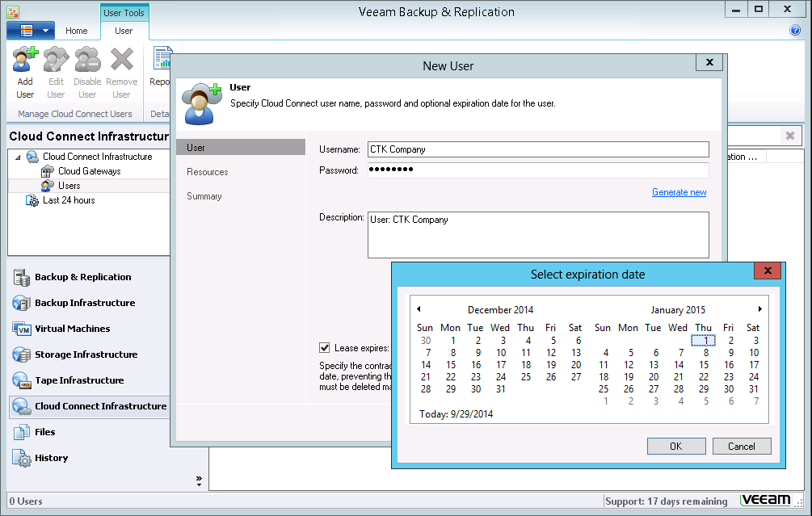Click the December 2014 month title
The image size is (812, 516).
(x=500, y=309)
